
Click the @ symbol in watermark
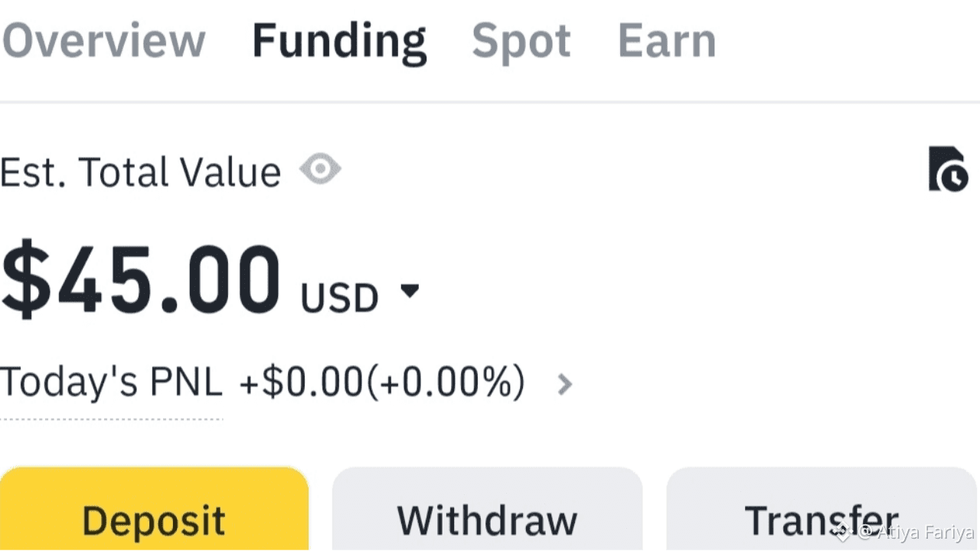point(865,531)
